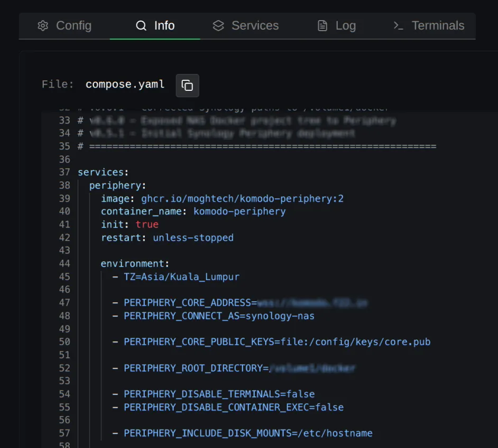Click the PERIPHERY_ROOT_DIRECTORY entry
Screen dimensions: 498x448
(x=239, y=368)
